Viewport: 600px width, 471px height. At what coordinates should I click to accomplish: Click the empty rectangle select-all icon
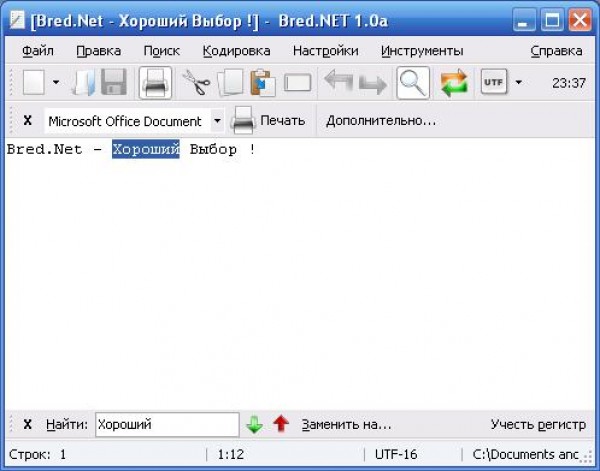point(298,83)
